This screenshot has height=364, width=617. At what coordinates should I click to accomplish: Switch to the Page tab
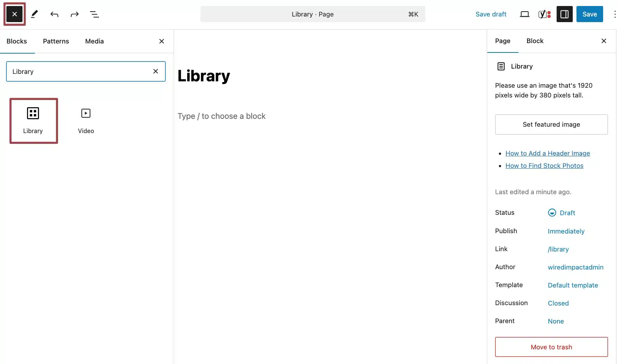[x=503, y=41]
